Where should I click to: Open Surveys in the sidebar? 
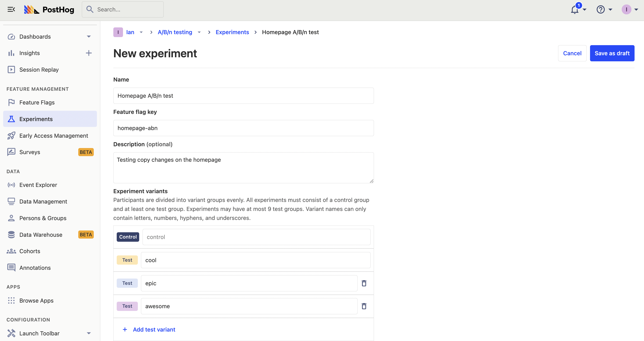(x=29, y=152)
